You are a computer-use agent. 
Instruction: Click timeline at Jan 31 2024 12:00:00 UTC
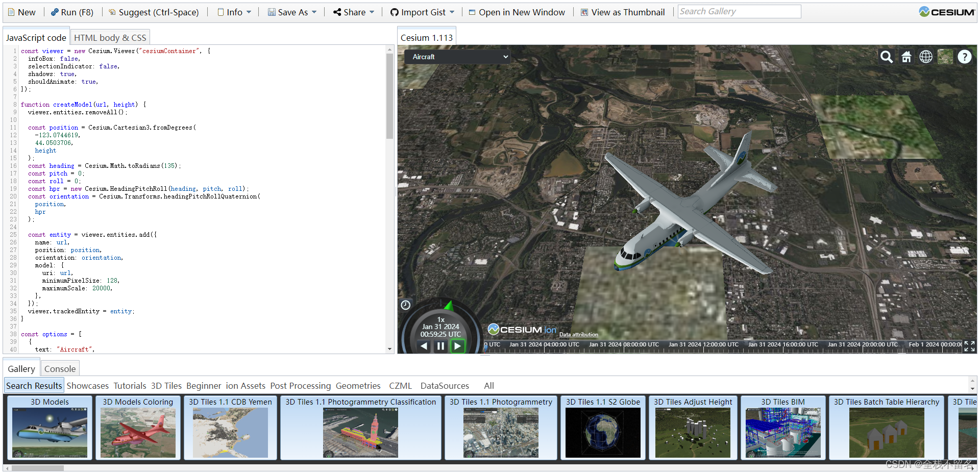[703, 345]
